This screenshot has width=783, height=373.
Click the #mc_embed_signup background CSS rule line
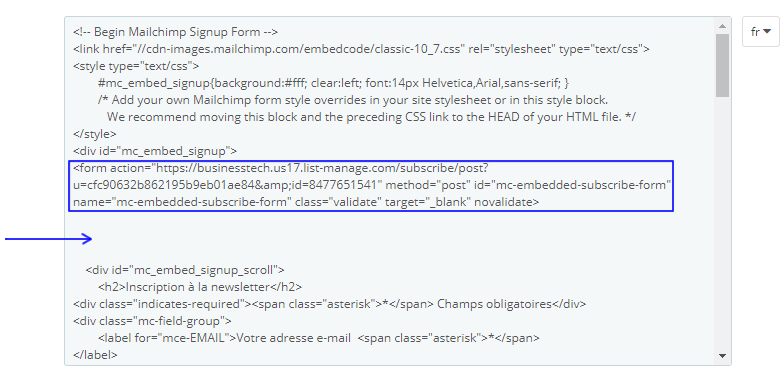pyautogui.click(x=334, y=83)
